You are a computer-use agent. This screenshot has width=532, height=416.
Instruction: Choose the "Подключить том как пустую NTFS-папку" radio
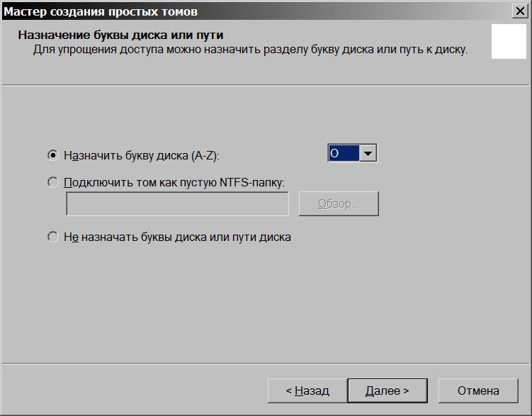(x=53, y=182)
